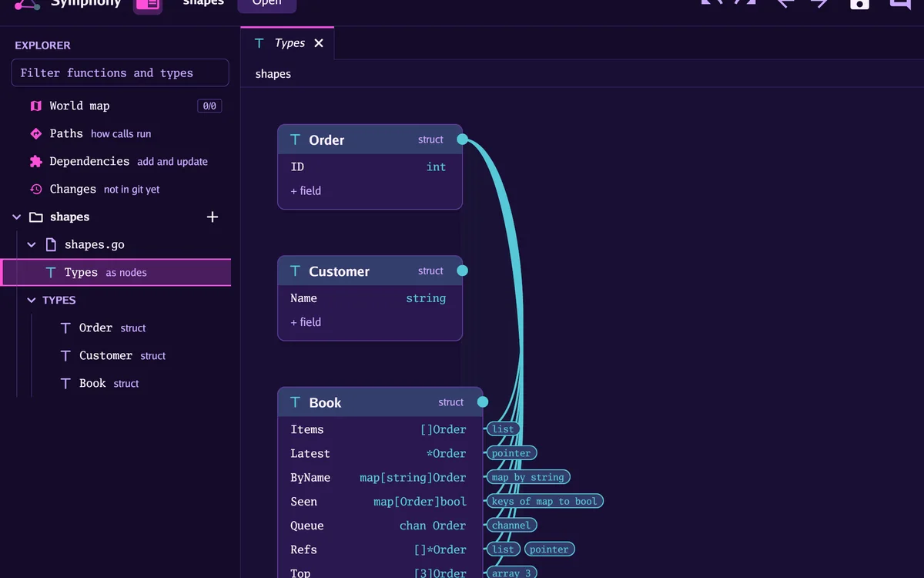Click the '[]*Order' type on the Refs row
The width and height of the screenshot is (924, 578).
440,549
